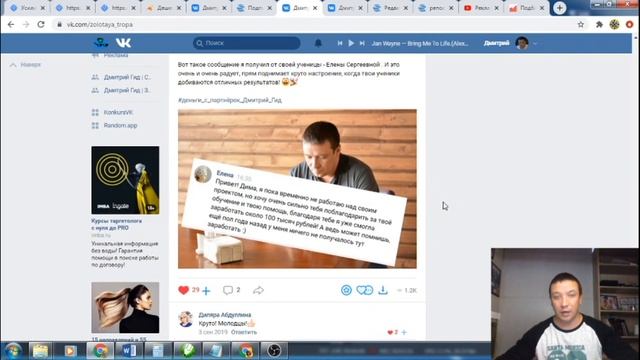Open first Дмитрий Гид community link

tap(122, 77)
